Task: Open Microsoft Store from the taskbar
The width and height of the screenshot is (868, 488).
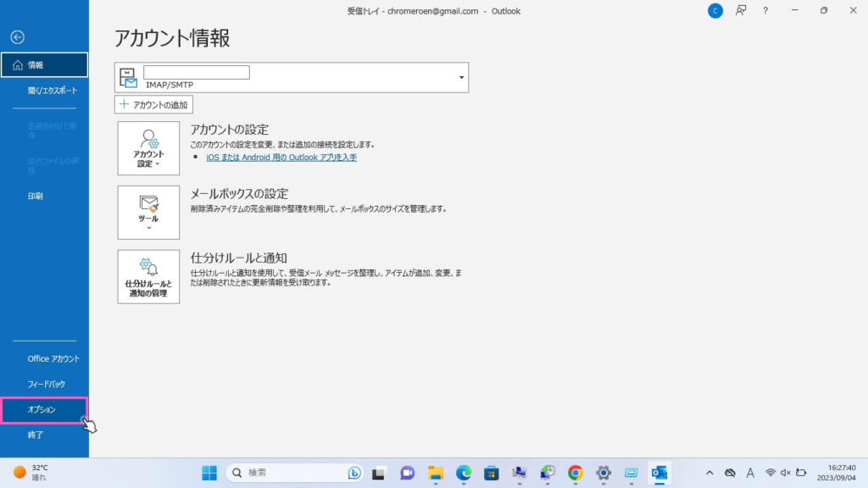Action: 492,473
